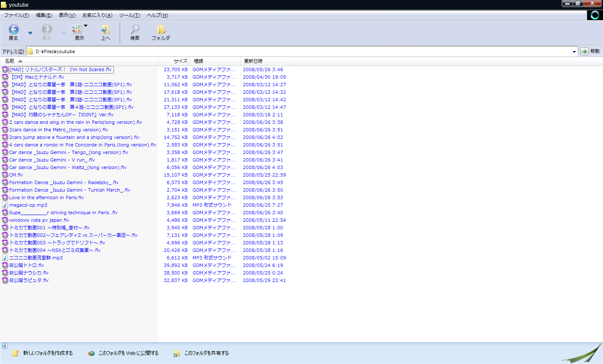Image resolution: width=603 pixels, height=364 pixels.
Task: Select the megacd-op.mp3 music file icon
Action: (5, 205)
